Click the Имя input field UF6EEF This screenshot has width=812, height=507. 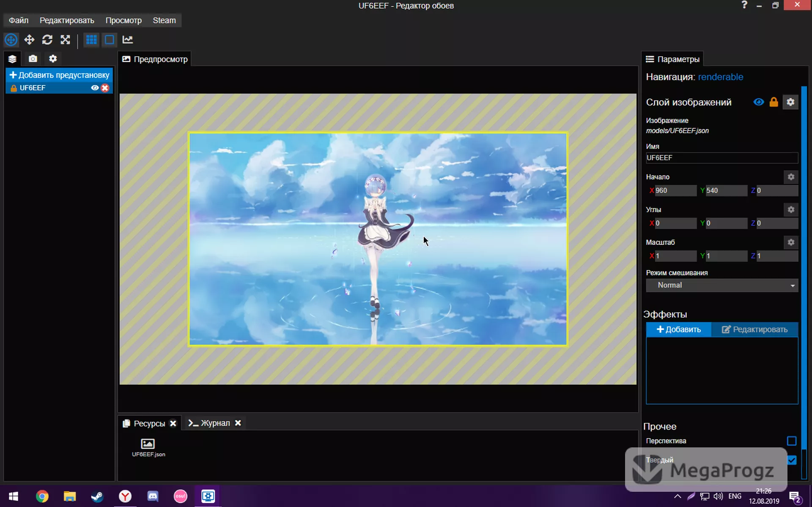point(722,158)
